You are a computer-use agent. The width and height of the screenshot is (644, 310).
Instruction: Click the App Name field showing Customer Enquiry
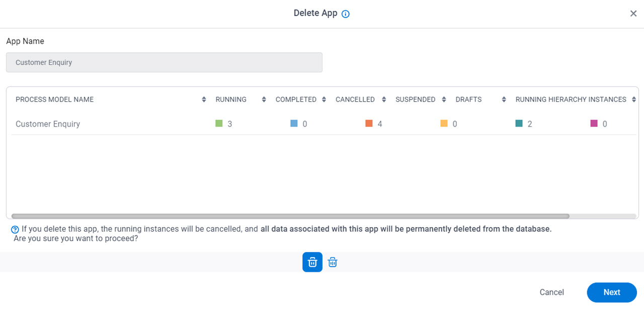[164, 62]
